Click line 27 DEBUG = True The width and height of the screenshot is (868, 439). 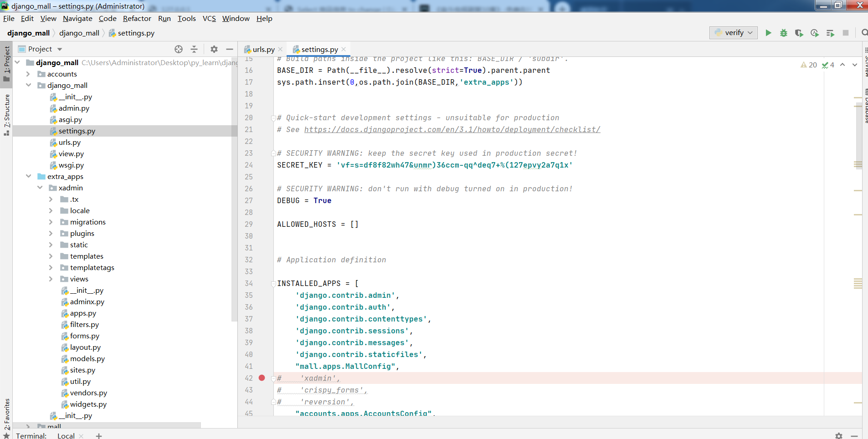click(x=304, y=200)
